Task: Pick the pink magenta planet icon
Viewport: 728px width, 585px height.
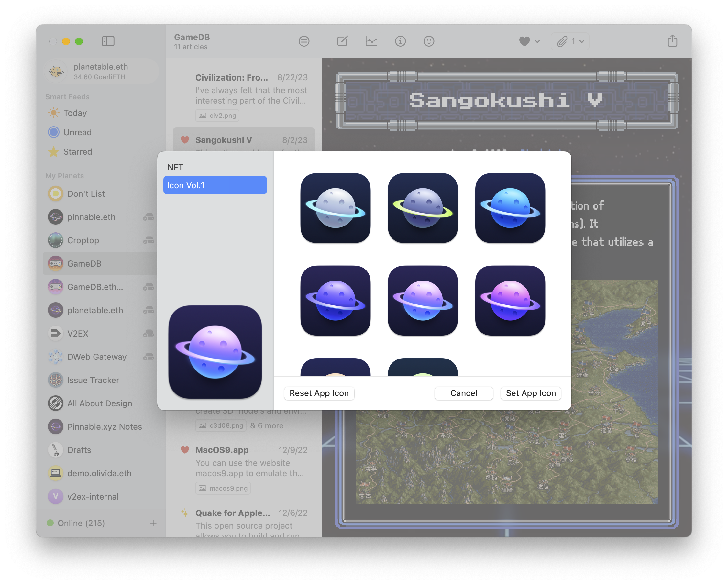Action: [x=510, y=301]
